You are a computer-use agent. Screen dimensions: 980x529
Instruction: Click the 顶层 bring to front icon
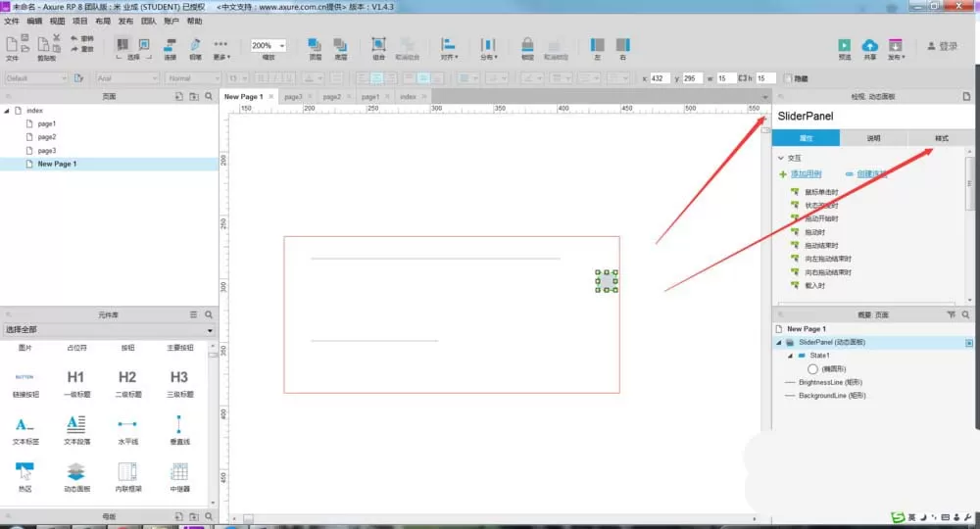[315, 45]
